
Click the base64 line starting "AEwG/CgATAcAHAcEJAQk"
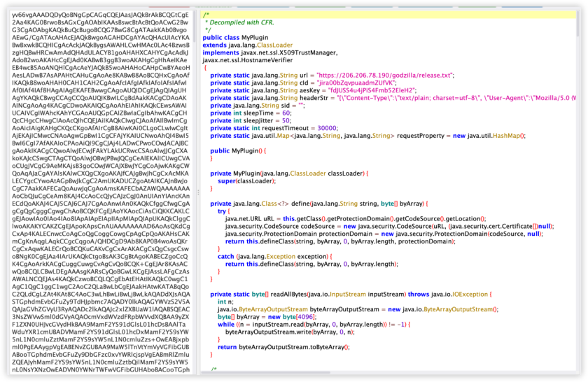tap(101, 38)
